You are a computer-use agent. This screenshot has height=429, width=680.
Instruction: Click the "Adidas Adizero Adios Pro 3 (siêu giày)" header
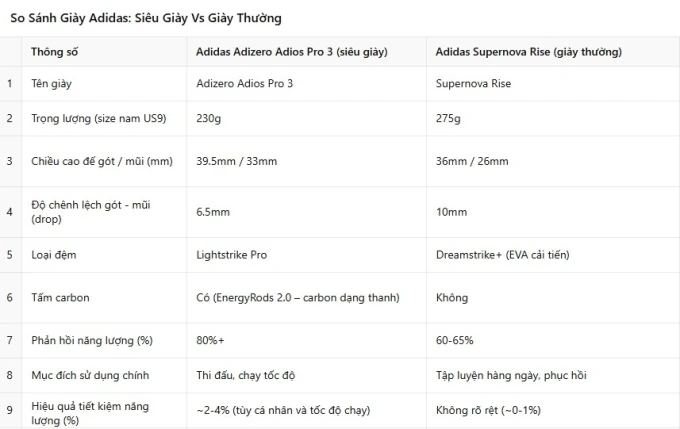(291, 52)
